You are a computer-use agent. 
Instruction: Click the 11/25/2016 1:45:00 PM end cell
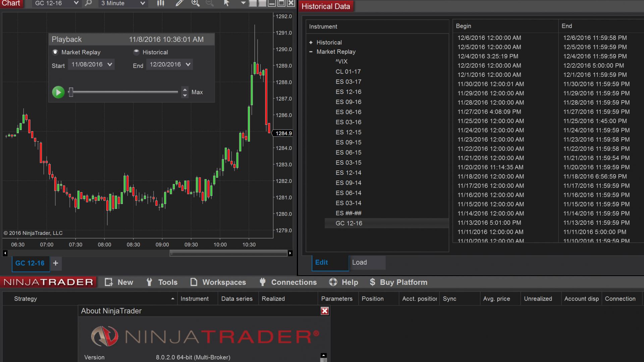(x=595, y=121)
